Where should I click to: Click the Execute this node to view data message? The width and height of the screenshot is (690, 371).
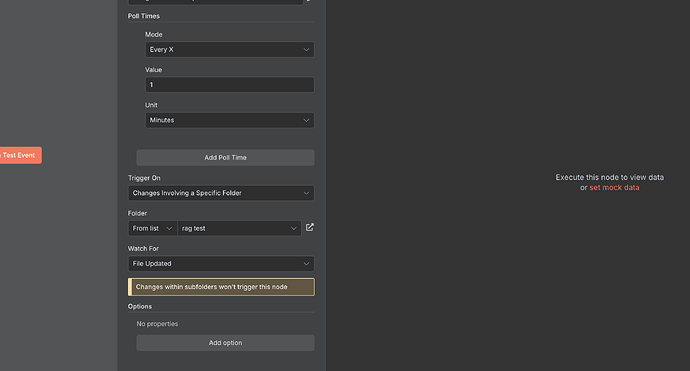click(609, 177)
